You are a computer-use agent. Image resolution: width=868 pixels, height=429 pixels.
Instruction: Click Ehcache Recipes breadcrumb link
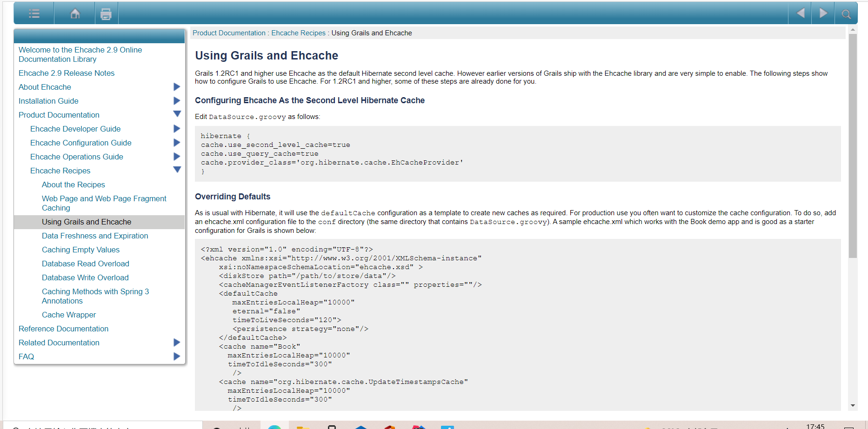pos(298,33)
